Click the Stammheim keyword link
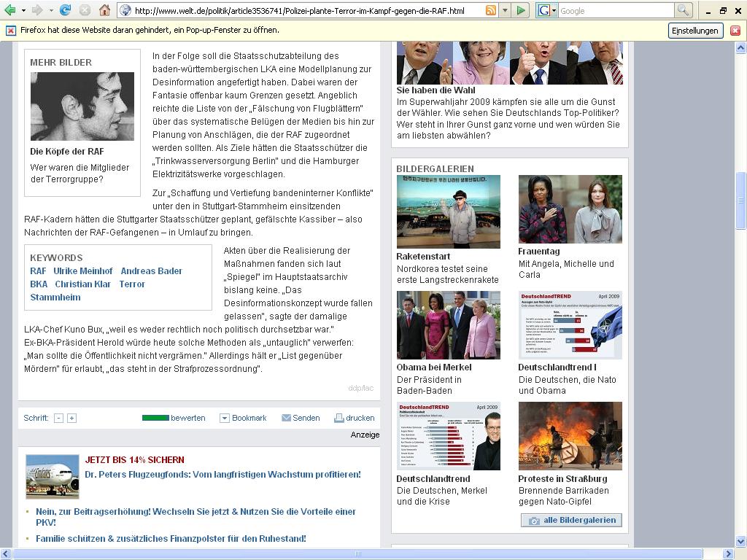 pyautogui.click(x=55, y=297)
